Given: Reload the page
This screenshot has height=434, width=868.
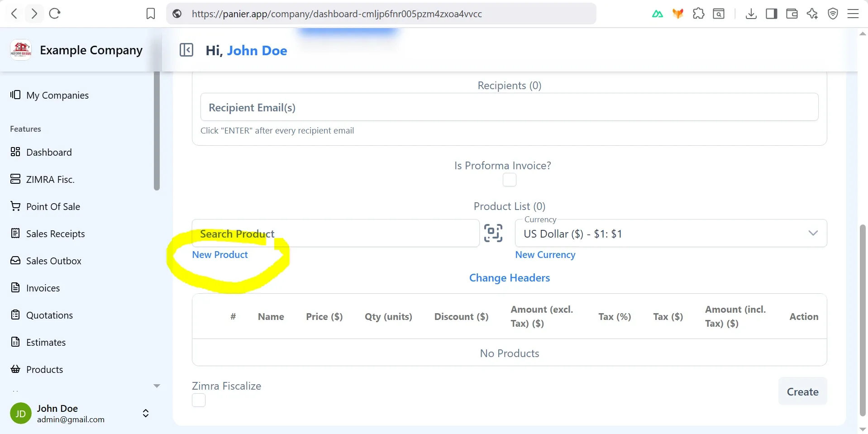Looking at the screenshot, I should [55, 14].
